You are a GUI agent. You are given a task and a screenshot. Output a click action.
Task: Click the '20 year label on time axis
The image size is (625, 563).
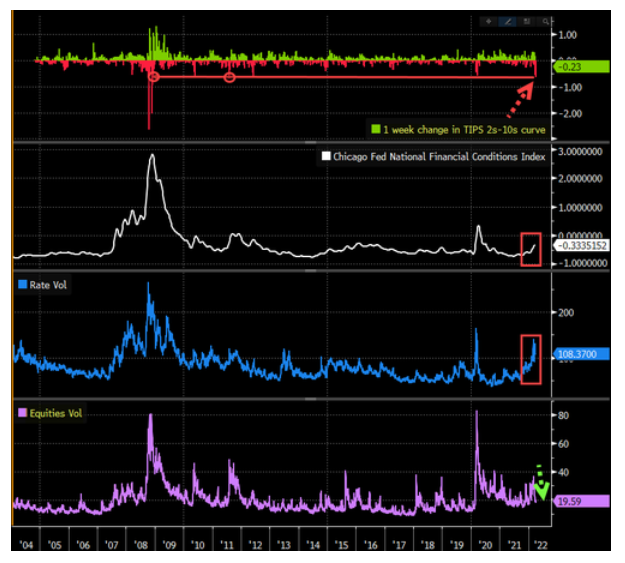pos(485,545)
